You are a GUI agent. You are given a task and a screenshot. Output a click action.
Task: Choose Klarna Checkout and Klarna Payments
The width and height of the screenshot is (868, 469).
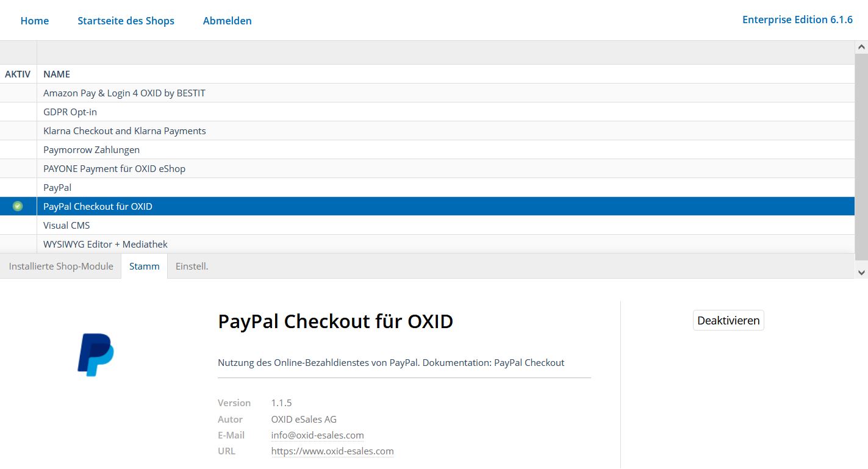coord(124,131)
